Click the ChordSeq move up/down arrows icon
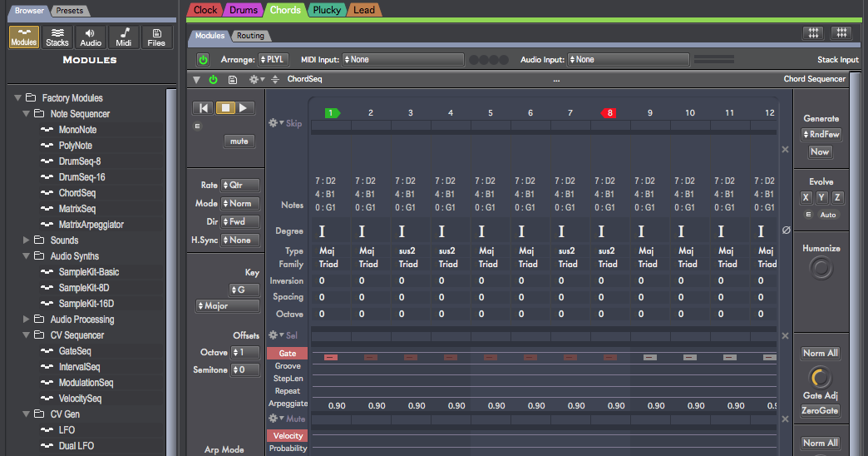Image resolution: width=868 pixels, height=456 pixels. pos(275,80)
